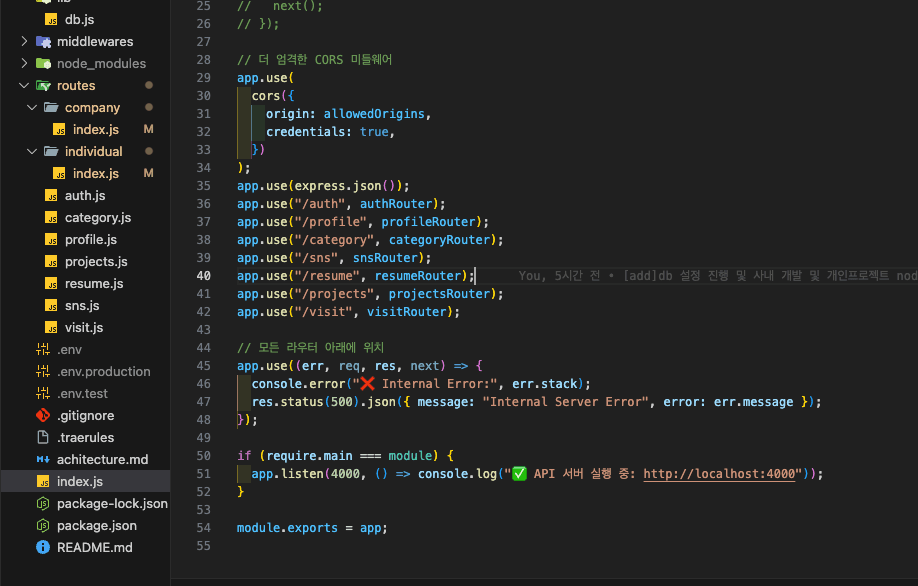Click the company open-folder icon
The height and width of the screenshot is (586, 918).
(x=52, y=107)
